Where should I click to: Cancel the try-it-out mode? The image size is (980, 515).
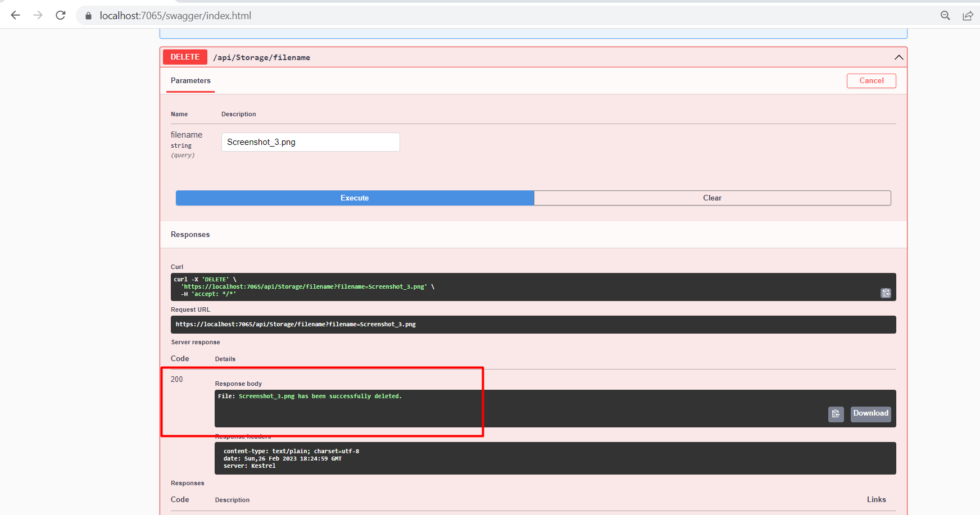coord(871,81)
